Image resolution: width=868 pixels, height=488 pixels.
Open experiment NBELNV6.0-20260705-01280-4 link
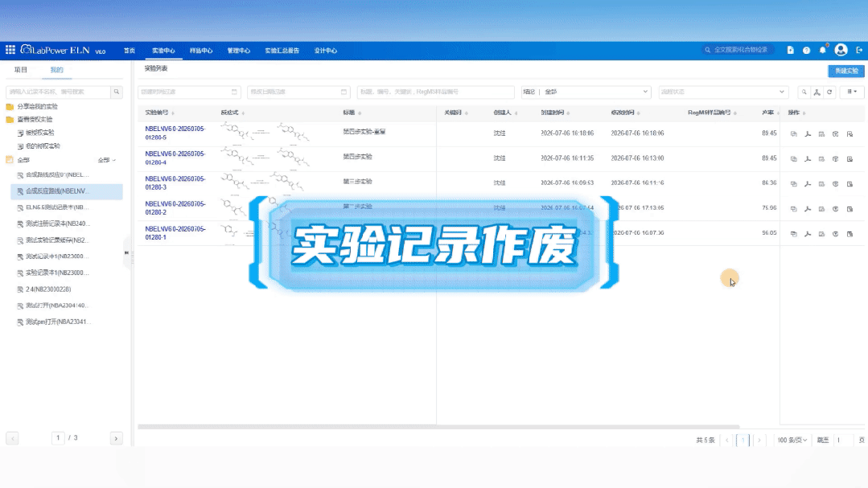[x=175, y=158]
